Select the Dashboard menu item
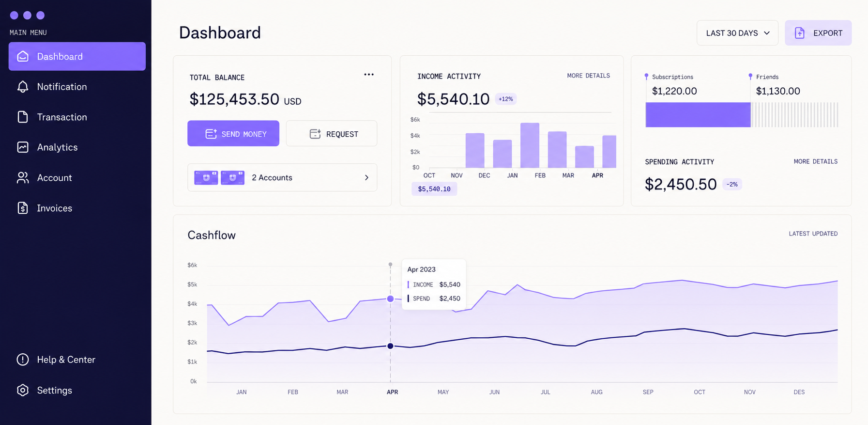 77,56
